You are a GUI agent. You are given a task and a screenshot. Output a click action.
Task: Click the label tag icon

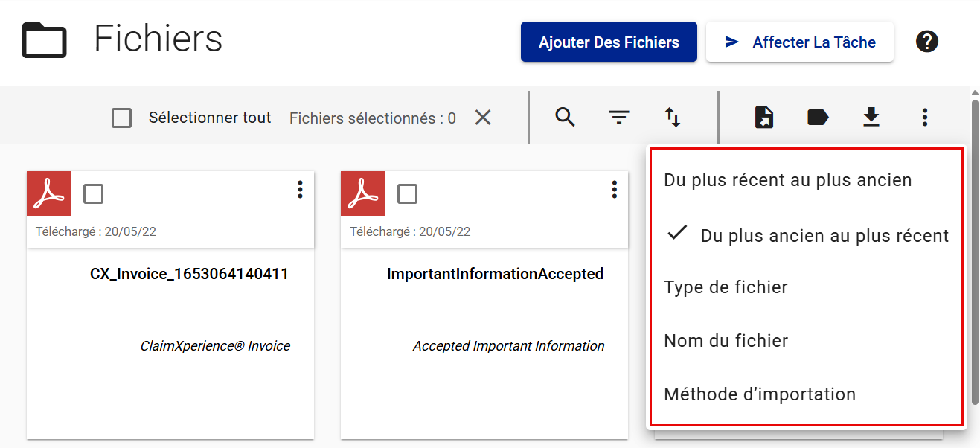point(818,117)
